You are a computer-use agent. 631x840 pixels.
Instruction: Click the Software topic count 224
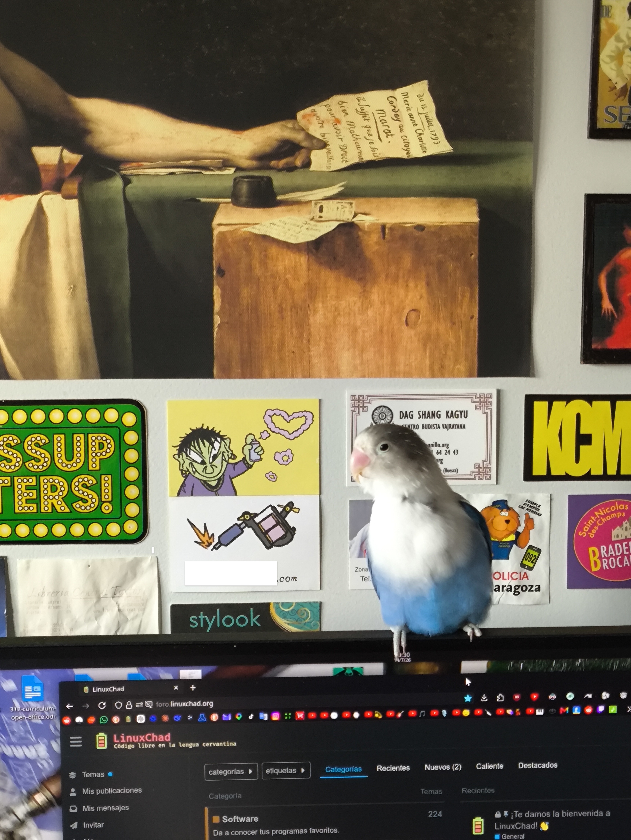point(435,814)
